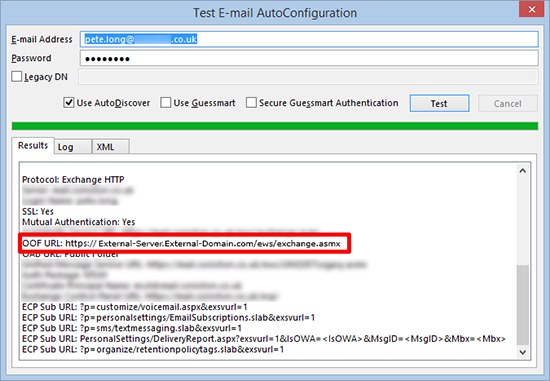Select the ECP Sub URL EmailSubscriptions.slab line
This screenshot has height=381, width=550.
(168, 318)
